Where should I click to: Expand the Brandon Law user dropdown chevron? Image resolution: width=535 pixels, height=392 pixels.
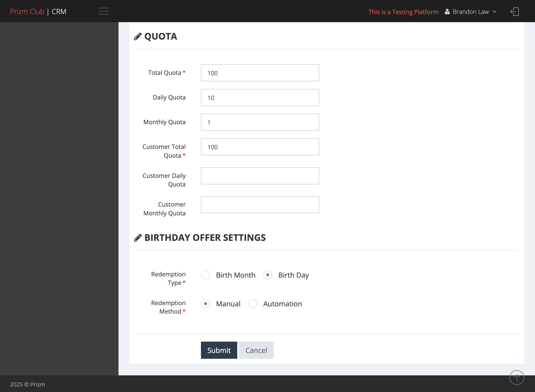pos(494,12)
